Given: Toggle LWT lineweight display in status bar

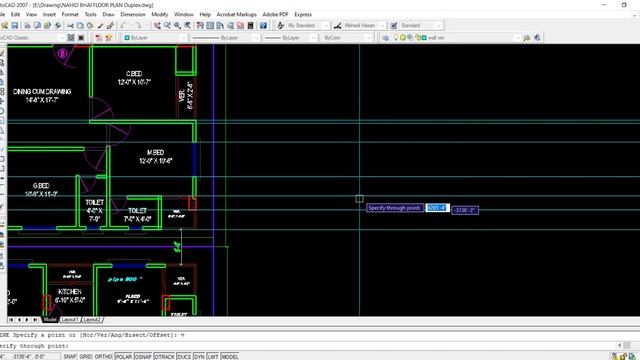Looking at the screenshot, I should (213, 356).
